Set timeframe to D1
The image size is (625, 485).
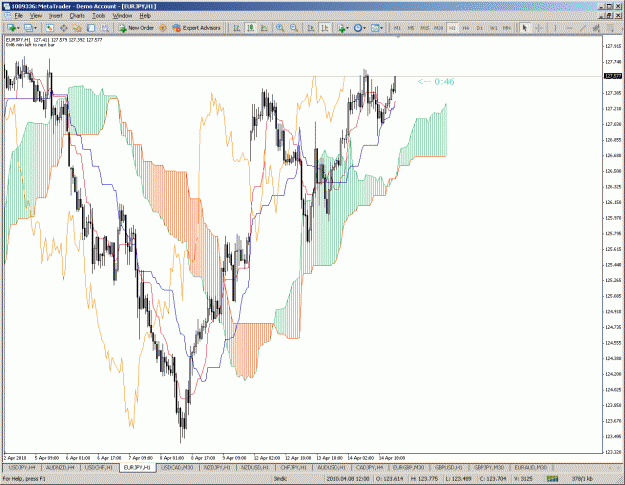(x=480, y=28)
